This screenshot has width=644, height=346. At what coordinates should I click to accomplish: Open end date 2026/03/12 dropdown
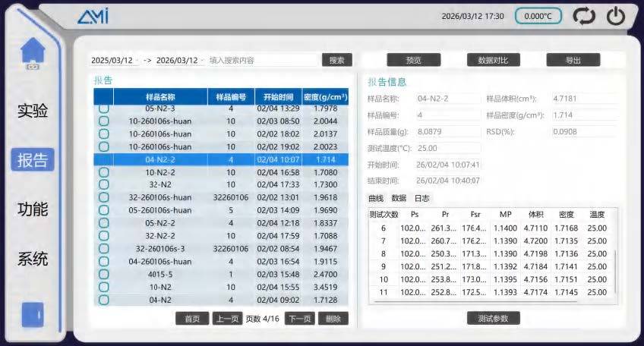tap(180, 61)
